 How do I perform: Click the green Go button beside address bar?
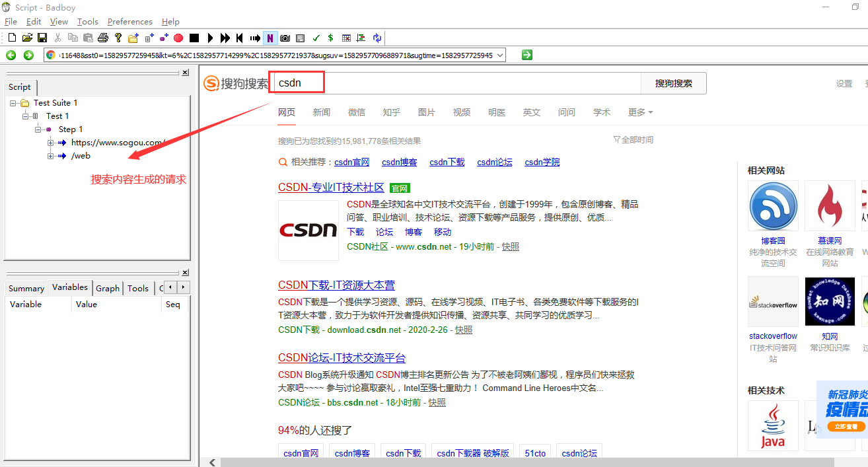pyautogui.click(x=526, y=55)
